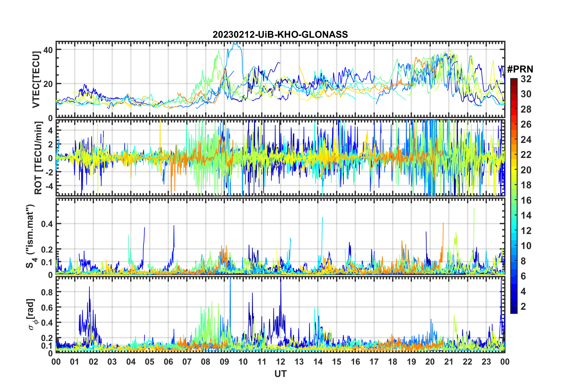Click the UT x-axis label
561x392 pixels.
point(280,374)
